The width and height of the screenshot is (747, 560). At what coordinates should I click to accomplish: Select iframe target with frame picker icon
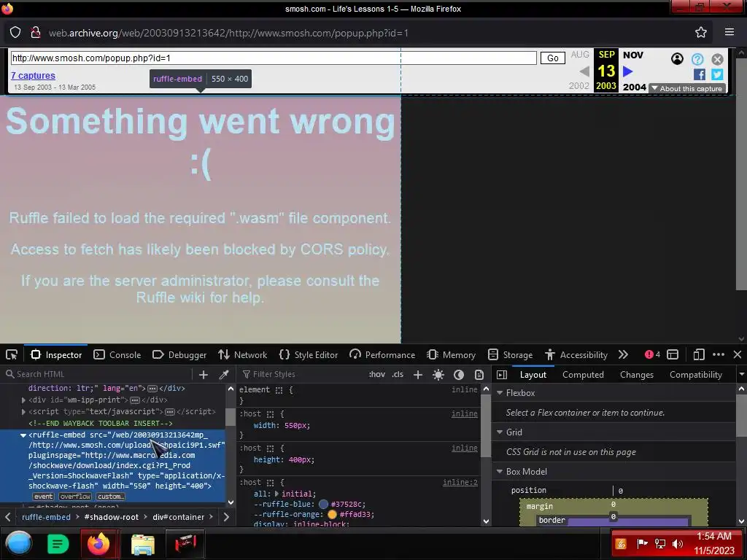[673, 355]
